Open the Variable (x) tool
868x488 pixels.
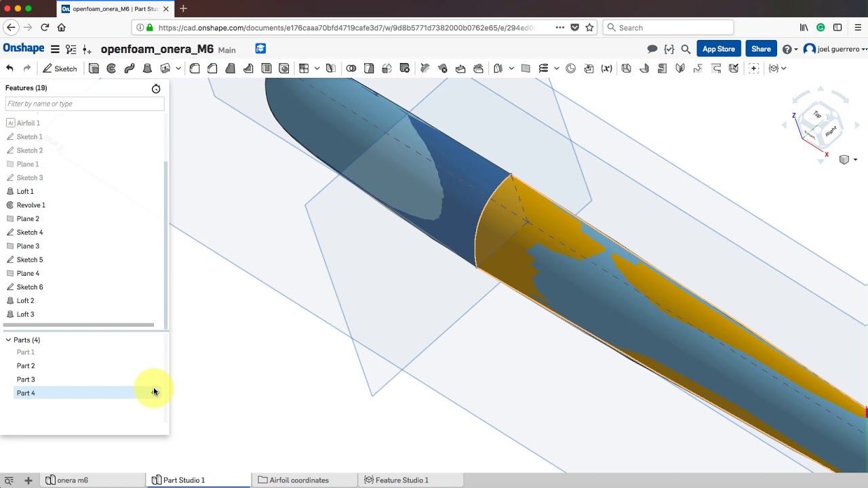[x=606, y=68]
